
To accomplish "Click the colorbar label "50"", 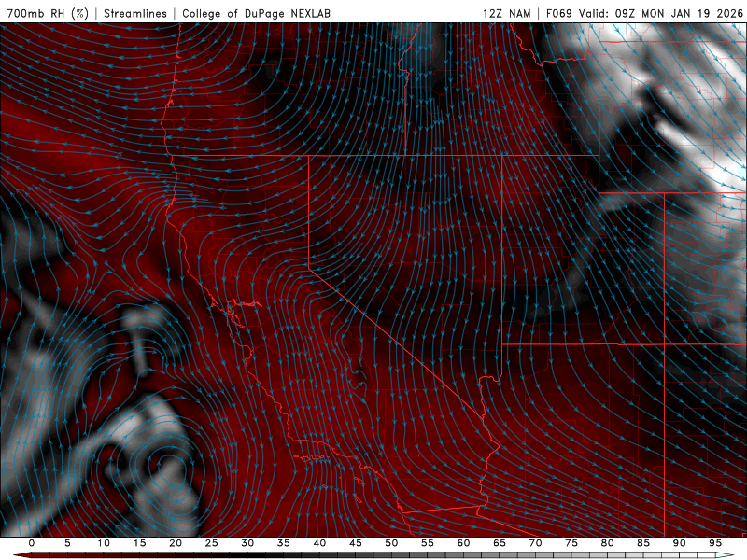I will (391, 543).
